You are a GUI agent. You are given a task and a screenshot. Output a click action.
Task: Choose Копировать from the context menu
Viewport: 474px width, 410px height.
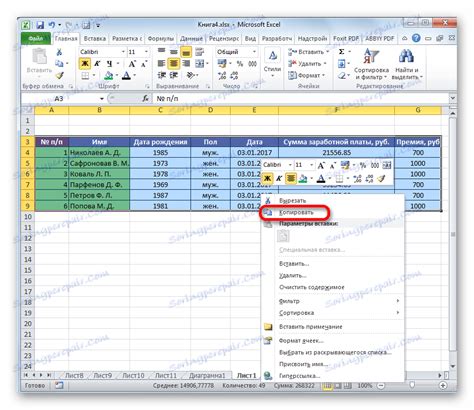[296, 212]
